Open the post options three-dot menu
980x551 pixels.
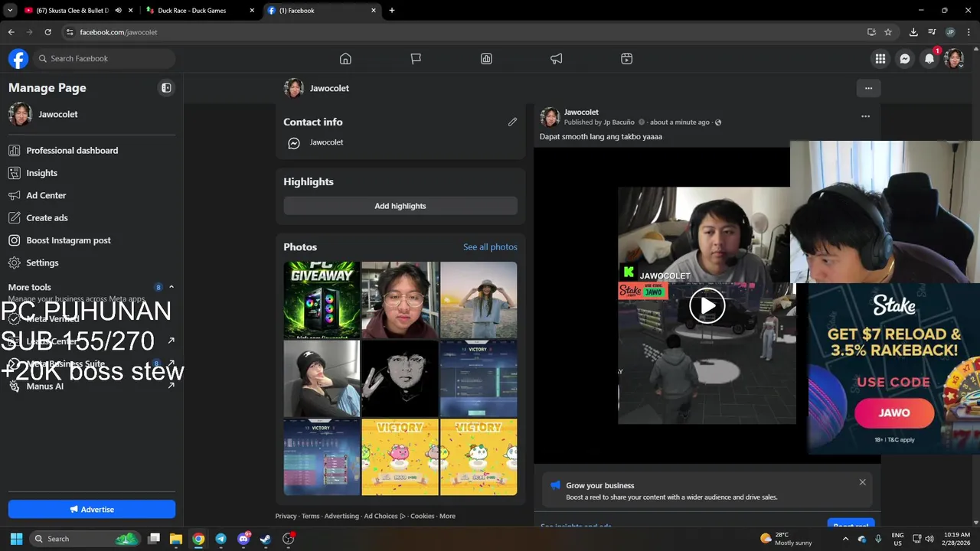point(865,116)
